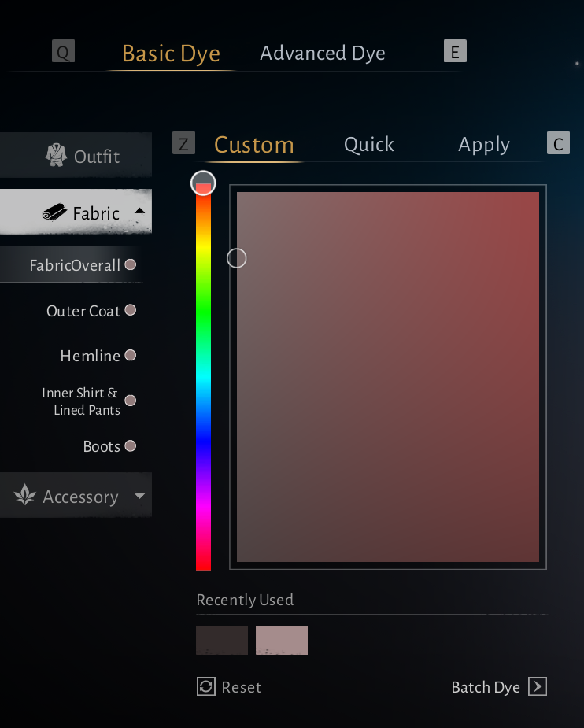Click the saturation picker circle handle
584x728 pixels.
(x=237, y=258)
